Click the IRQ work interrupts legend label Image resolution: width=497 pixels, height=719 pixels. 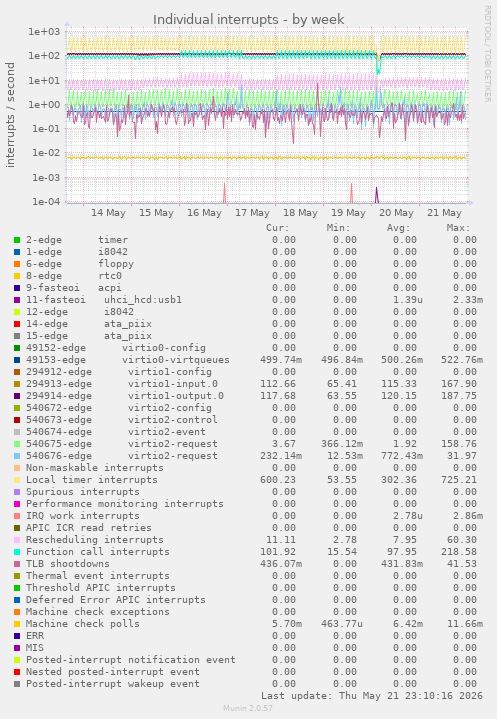[x=83, y=516]
